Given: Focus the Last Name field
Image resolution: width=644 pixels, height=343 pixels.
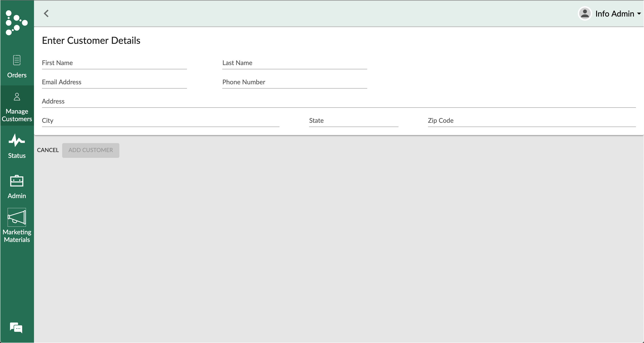Looking at the screenshot, I should point(294,63).
